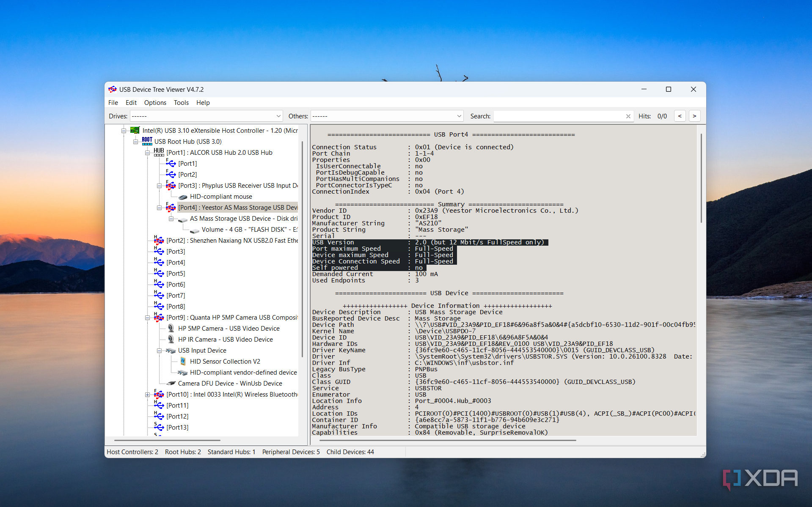Click the empty Port13 SuperSpeed USB icon
This screenshot has width=812, height=507.
pyautogui.click(x=159, y=427)
